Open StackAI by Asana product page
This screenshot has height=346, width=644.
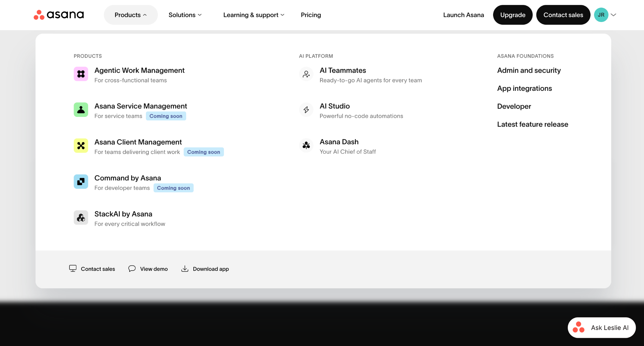point(123,214)
